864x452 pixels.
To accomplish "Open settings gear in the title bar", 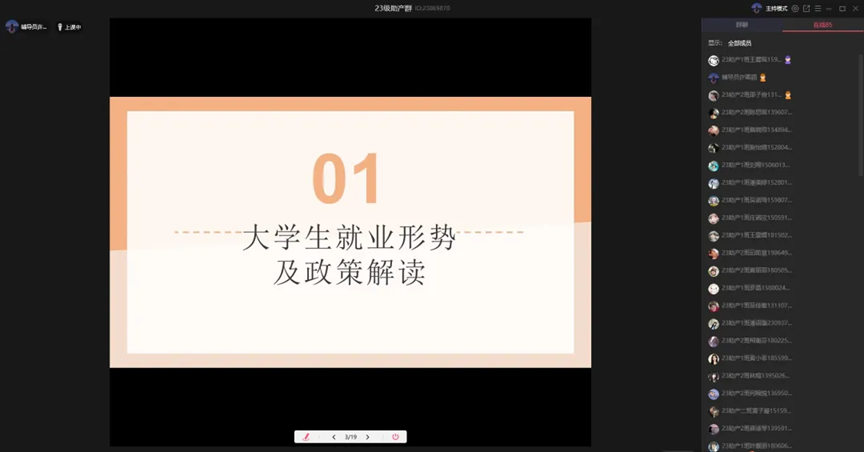I will (x=795, y=8).
